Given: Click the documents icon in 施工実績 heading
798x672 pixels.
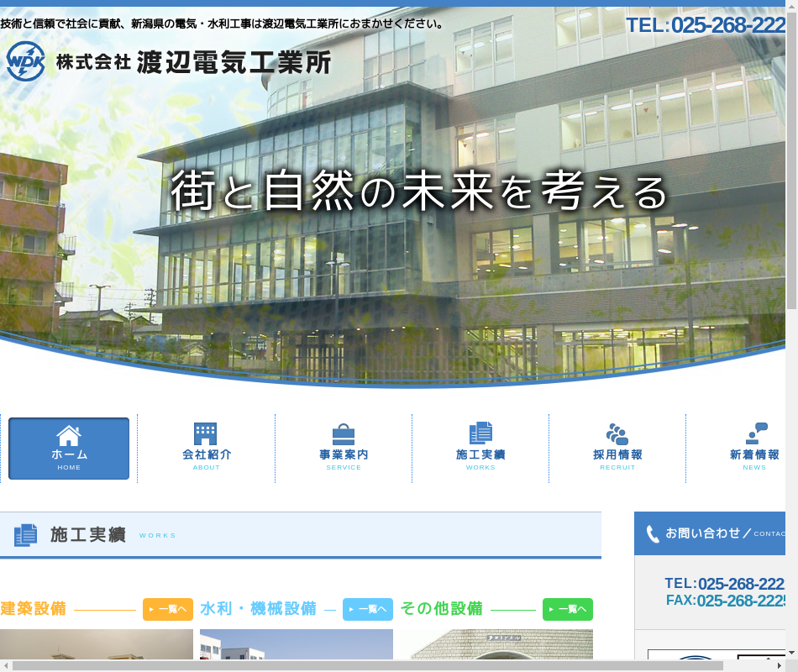Looking at the screenshot, I should (x=26, y=535).
